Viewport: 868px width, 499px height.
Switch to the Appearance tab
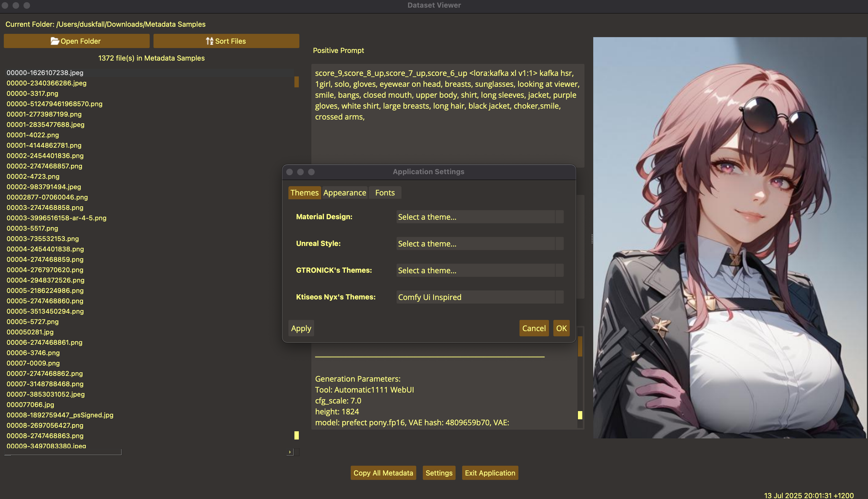coord(344,193)
